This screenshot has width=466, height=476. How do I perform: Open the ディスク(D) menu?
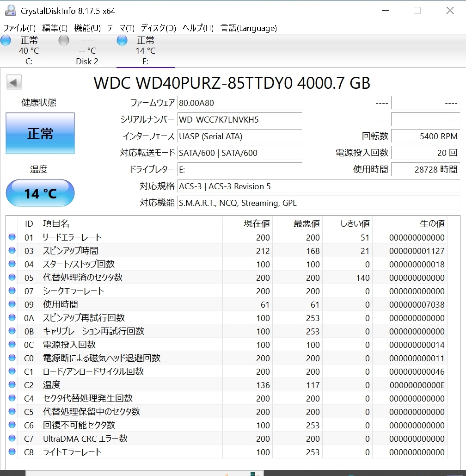(159, 28)
